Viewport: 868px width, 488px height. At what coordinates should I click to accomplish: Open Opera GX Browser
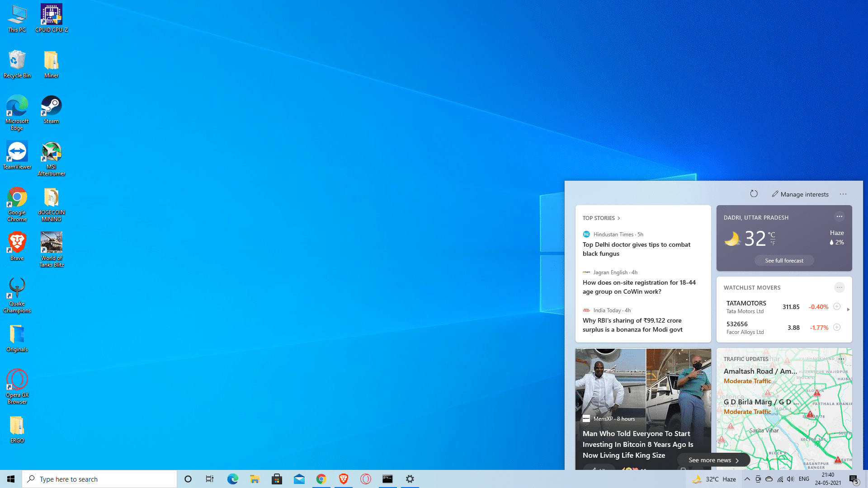[x=17, y=379]
